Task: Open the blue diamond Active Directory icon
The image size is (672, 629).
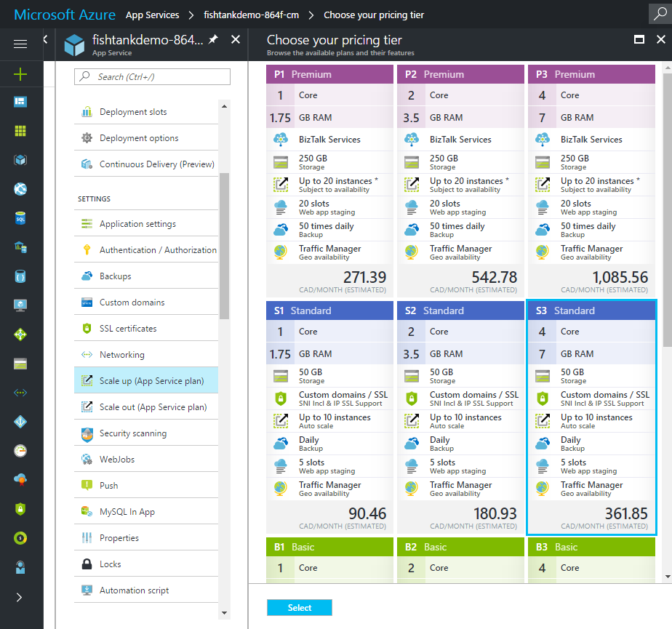Action: point(20,422)
